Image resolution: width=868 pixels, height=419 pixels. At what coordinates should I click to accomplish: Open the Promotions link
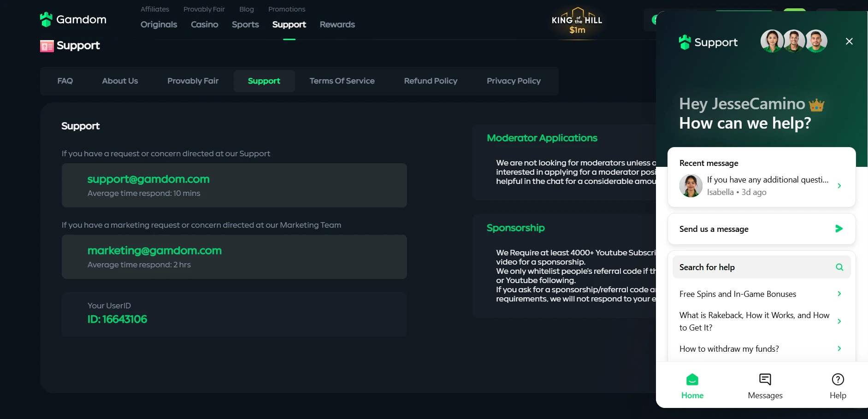[287, 9]
